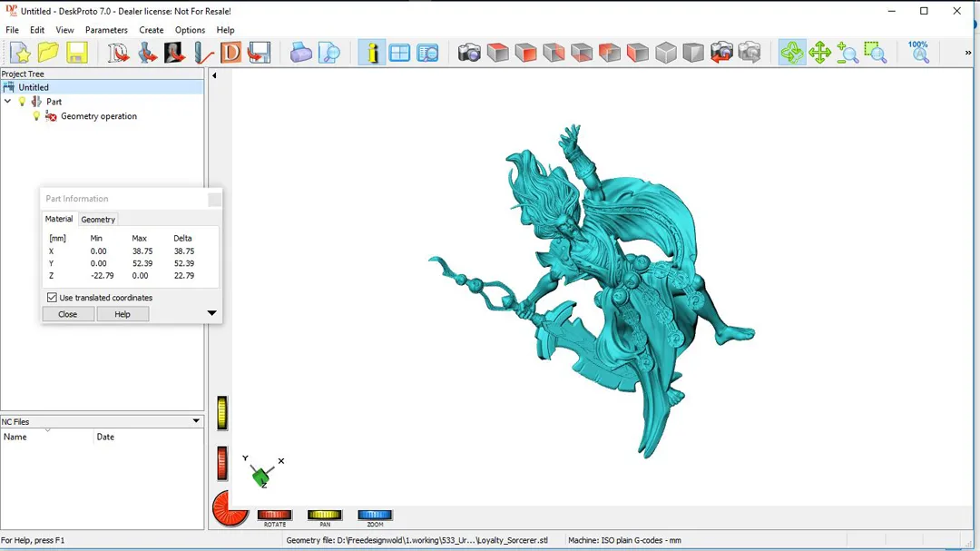The width and height of the screenshot is (980, 551).
Task: Click the New project icon with star
Action: point(20,53)
